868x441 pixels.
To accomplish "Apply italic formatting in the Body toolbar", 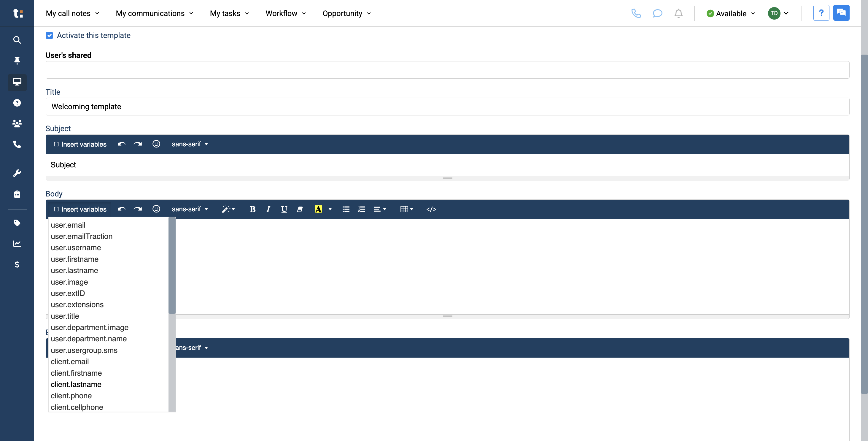I will [x=268, y=209].
